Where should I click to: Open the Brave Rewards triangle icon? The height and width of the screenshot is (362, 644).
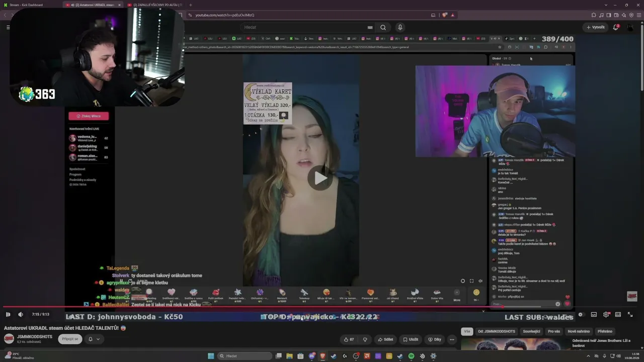pos(452,15)
